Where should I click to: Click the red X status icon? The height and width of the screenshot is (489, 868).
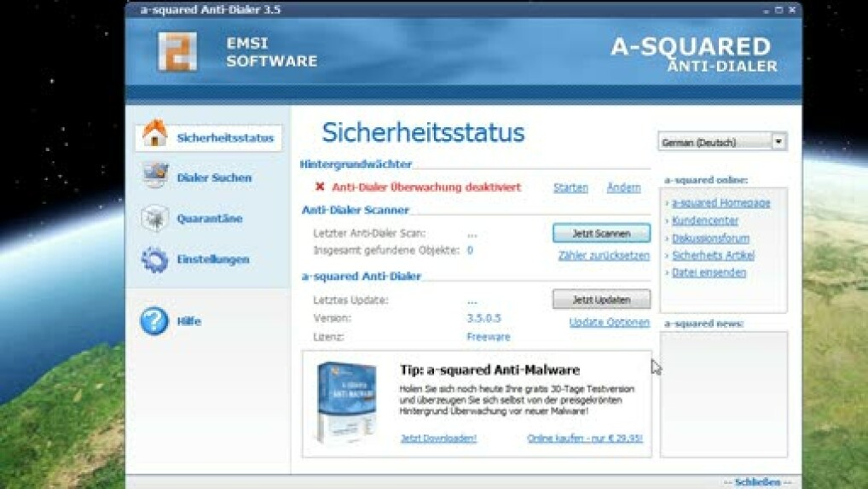[x=320, y=187]
